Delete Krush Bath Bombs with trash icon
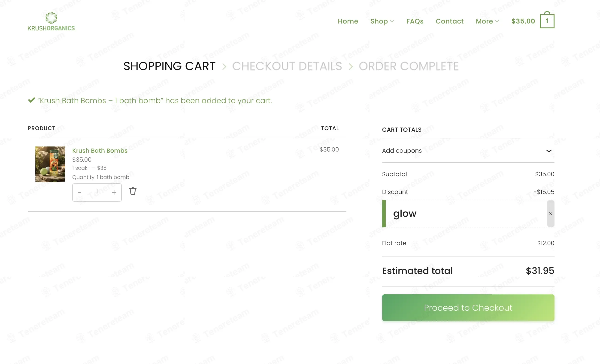 coord(133,191)
